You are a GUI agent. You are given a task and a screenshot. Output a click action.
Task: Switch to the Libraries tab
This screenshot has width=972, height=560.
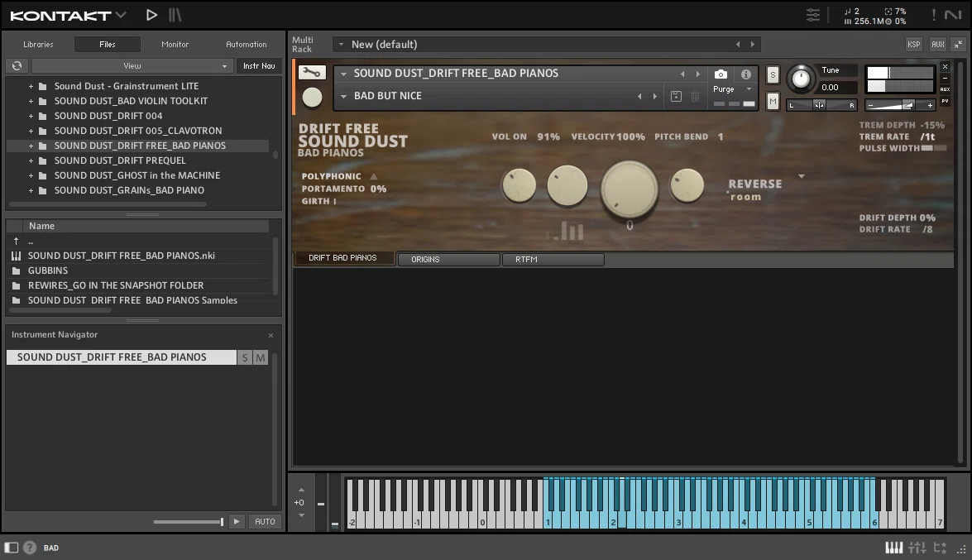point(38,44)
